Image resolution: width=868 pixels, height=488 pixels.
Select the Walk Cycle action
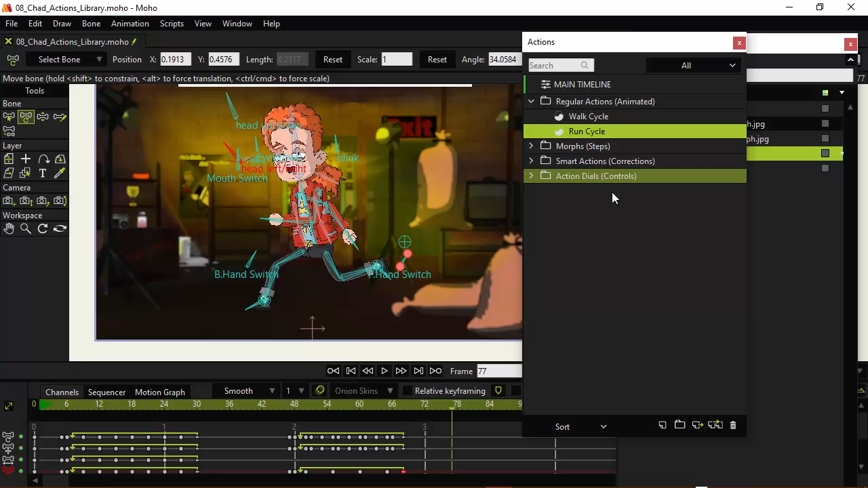pos(588,117)
